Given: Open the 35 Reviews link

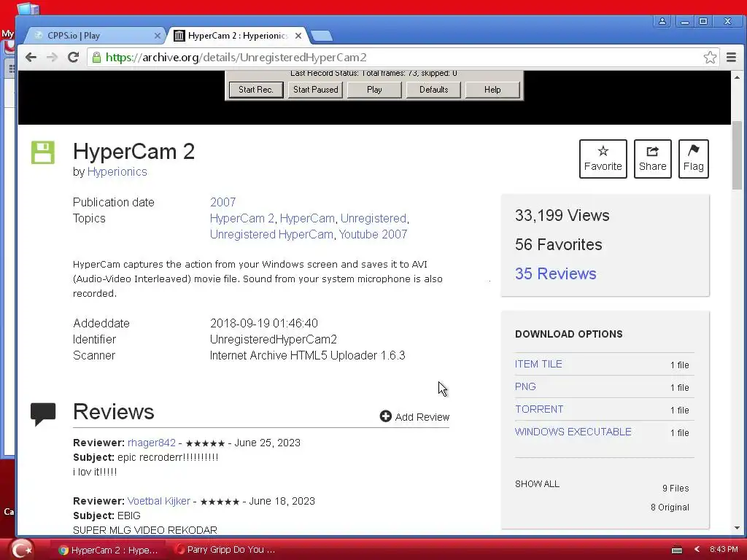Looking at the screenshot, I should click(x=555, y=274).
